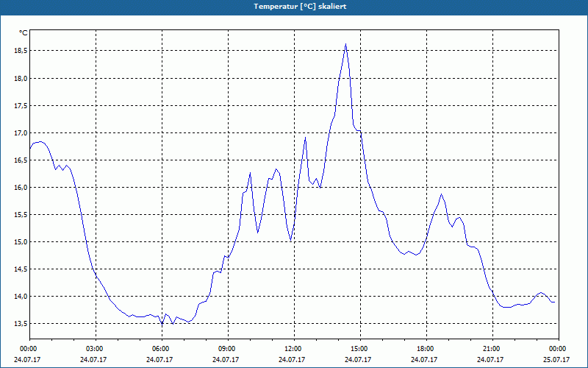Pick the 16,0 y-axis tick label

pyautogui.click(x=21, y=188)
